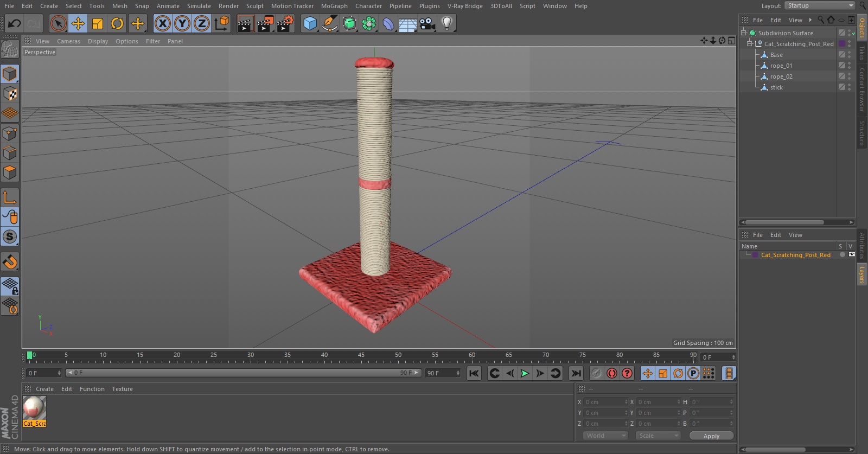Open the Simulate menu
The width and height of the screenshot is (868, 454).
pyautogui.click(x=199, y=6)
